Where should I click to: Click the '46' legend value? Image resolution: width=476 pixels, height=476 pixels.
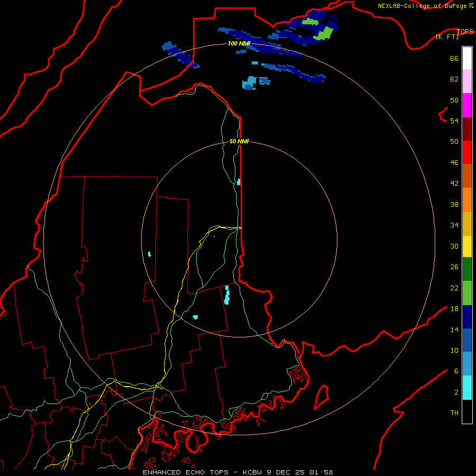454,163
